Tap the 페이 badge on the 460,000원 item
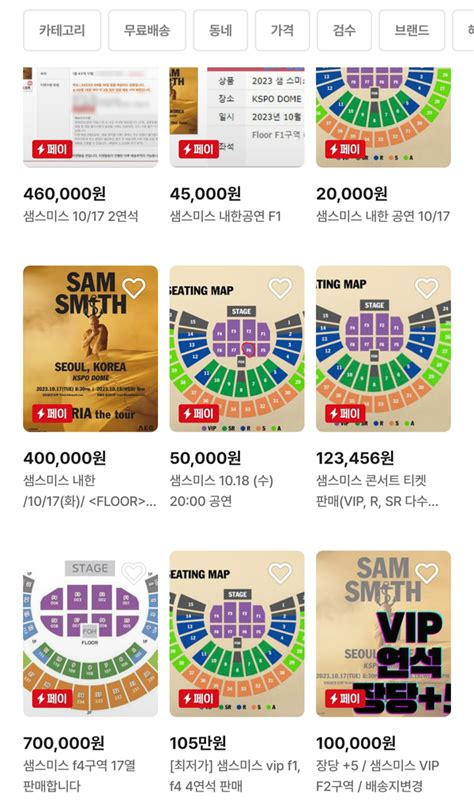 pos(52,149)
